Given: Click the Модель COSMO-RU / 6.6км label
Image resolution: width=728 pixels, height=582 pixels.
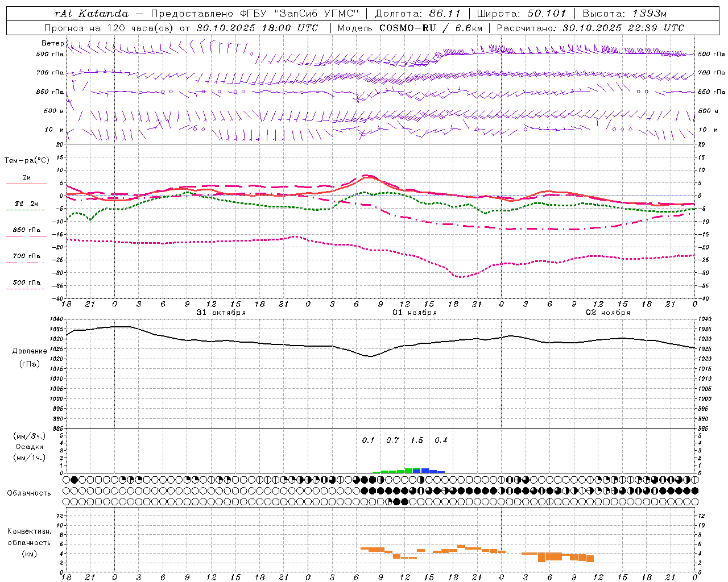Looking at the screenshot, I should click(x=409, y=28).
